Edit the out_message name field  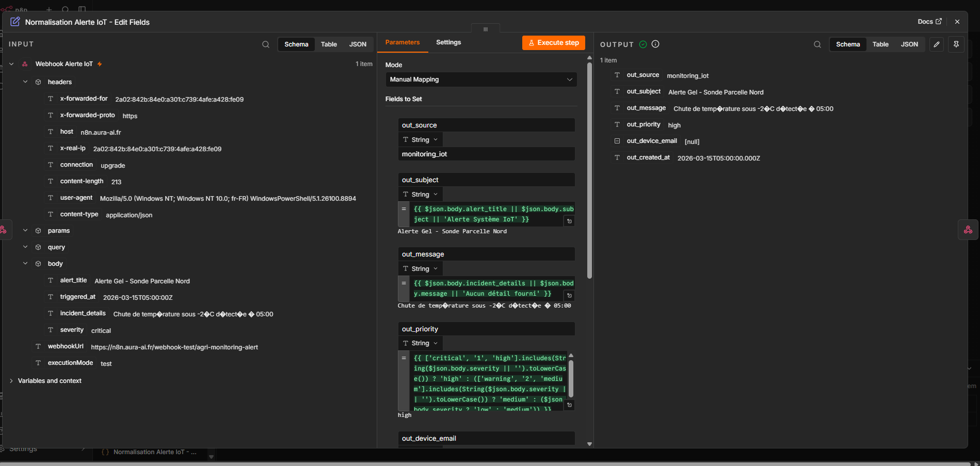point(487,254)
